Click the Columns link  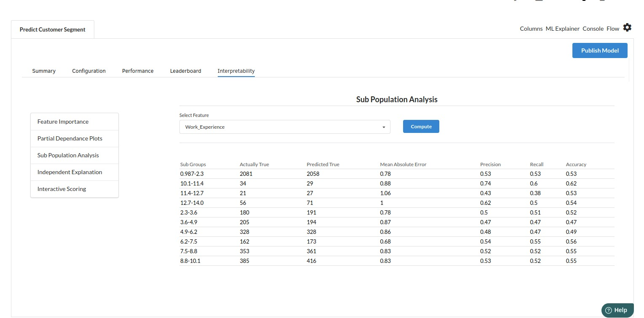coord(531,29)
